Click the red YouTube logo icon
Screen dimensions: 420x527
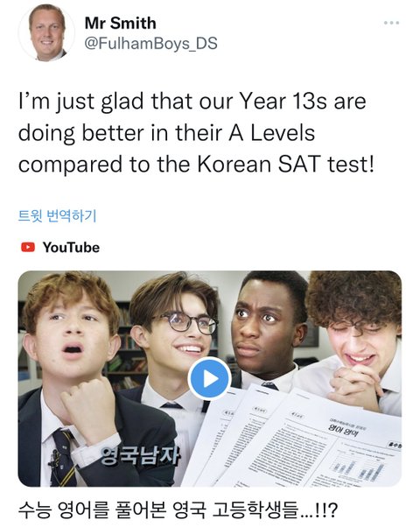coord(28,247)
